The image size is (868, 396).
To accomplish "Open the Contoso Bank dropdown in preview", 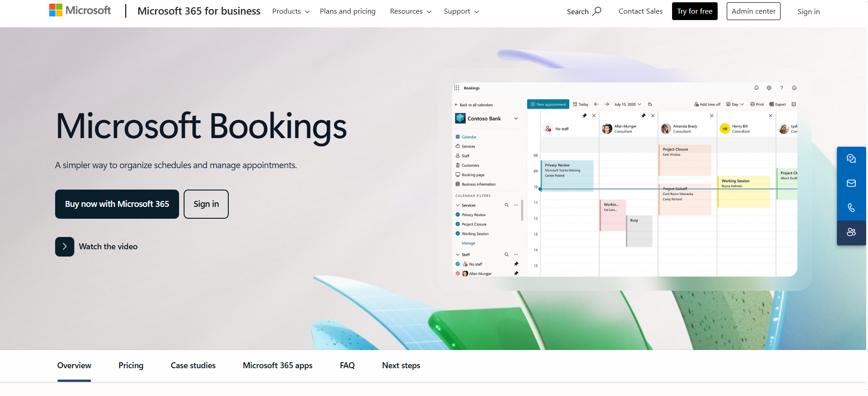I will point(516,118).
